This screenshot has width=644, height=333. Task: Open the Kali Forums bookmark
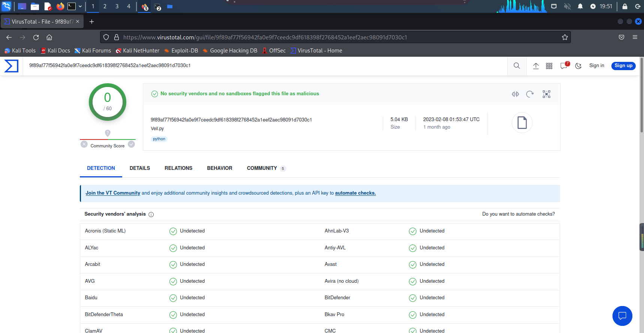tap(93, 51)
